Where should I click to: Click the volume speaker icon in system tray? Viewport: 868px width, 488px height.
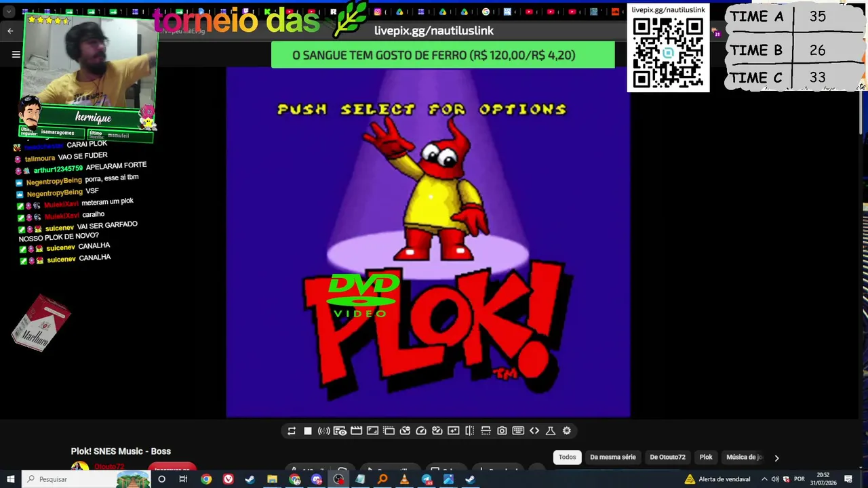click(775, 479)
